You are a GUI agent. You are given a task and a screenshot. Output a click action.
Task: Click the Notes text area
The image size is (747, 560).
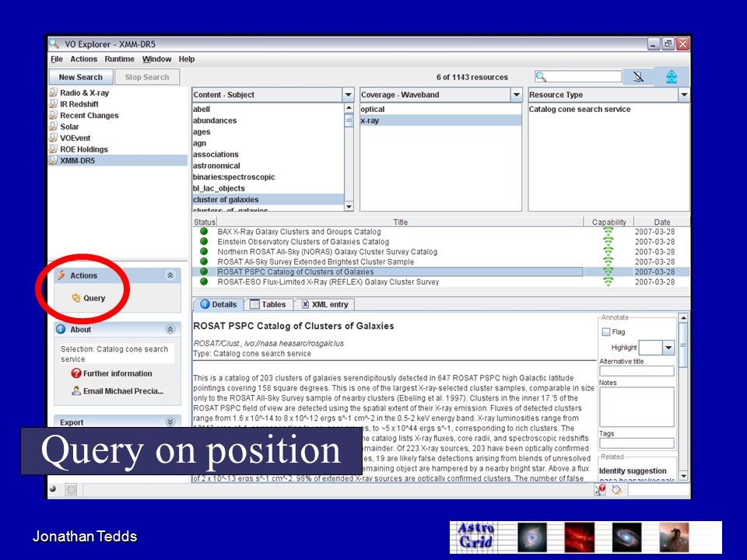[637, 407]
